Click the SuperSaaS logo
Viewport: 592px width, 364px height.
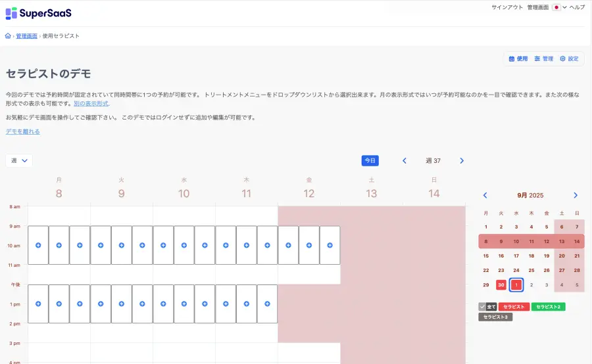click(x=38, y=13)
